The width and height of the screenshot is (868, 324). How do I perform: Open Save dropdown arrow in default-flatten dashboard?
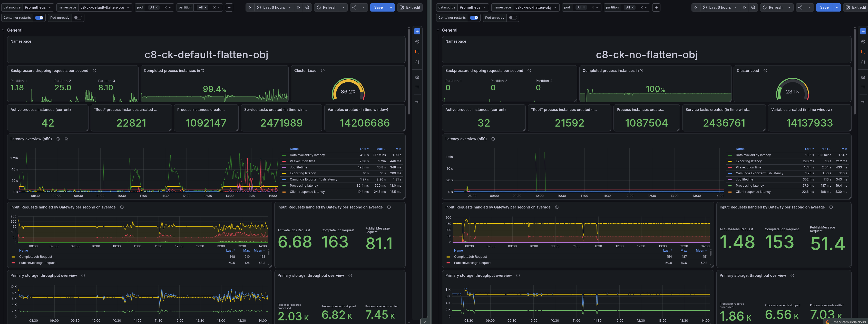point(391,7)
